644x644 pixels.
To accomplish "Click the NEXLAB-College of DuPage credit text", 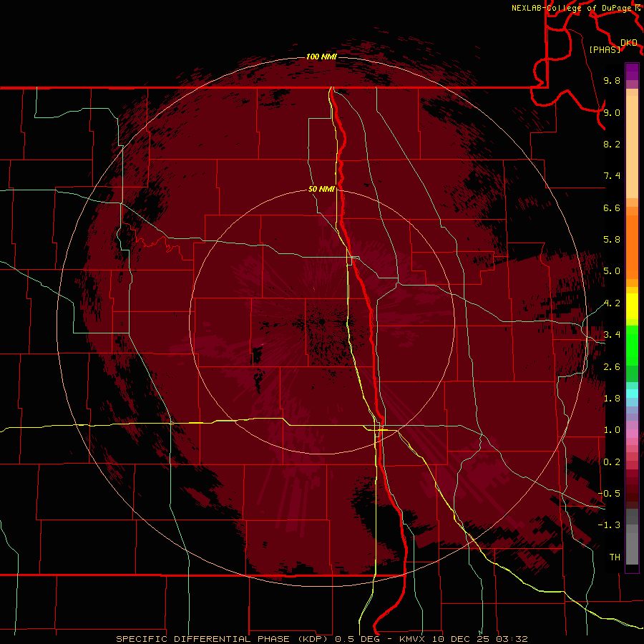I will tap(571, 8).
